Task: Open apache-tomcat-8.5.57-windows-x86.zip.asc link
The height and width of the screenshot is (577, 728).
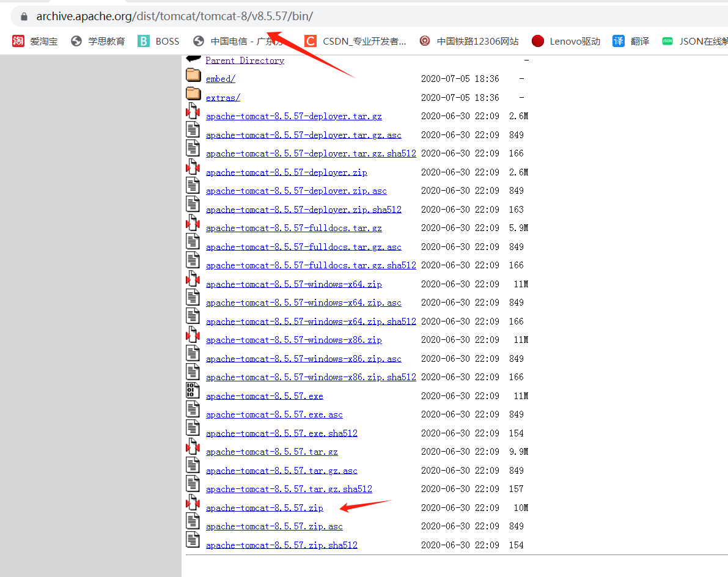Action: click(x=304, y=359)
